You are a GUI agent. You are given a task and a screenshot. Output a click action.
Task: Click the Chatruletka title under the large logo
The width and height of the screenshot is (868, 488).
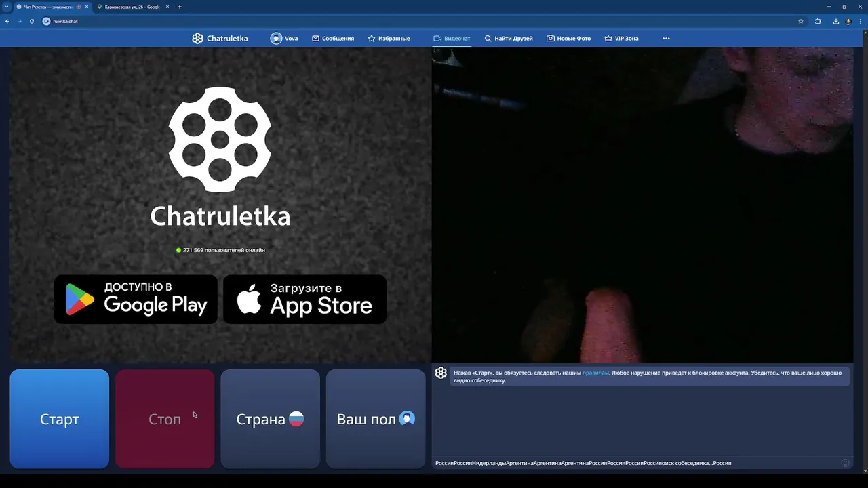tap(220, 216)
